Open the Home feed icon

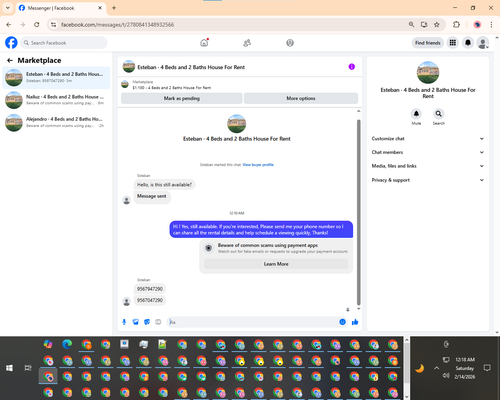pos(204,43)
